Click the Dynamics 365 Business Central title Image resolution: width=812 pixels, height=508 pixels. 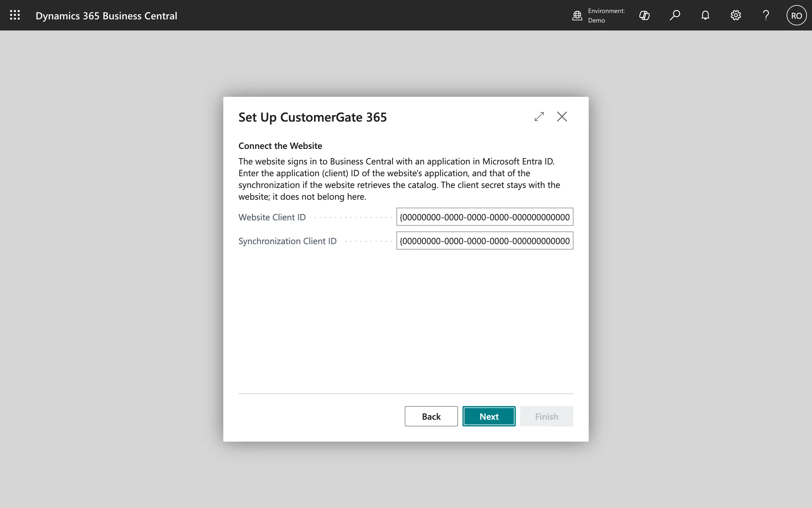[106, 16]
